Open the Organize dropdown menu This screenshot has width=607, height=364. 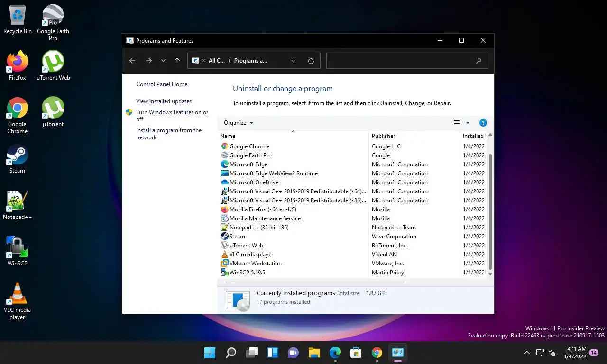tap(239, 123)
